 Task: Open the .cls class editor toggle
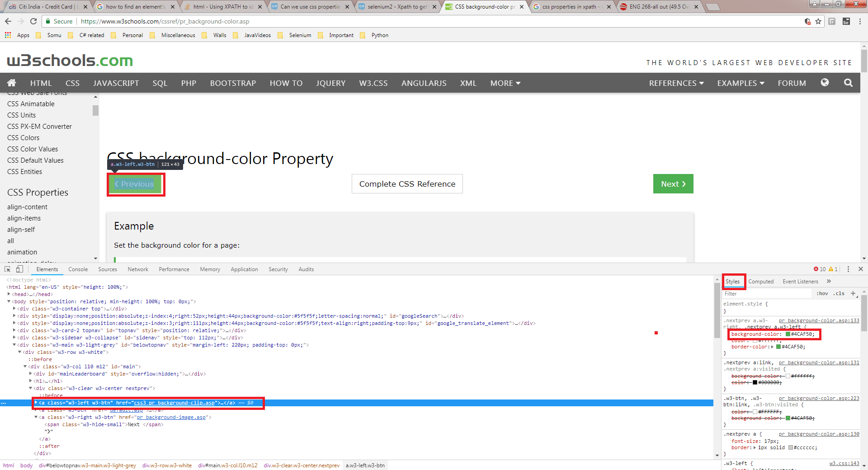click(x=839, y=293)
